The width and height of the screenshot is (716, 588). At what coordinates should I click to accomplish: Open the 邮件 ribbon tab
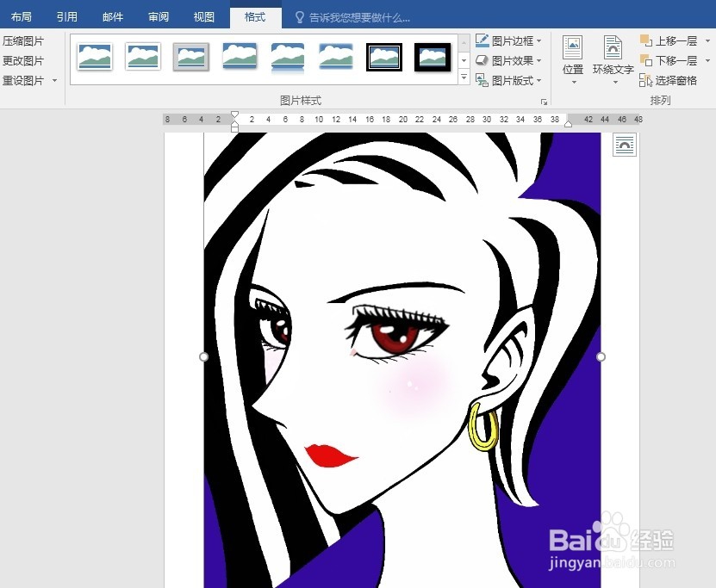tap(113, 17)
